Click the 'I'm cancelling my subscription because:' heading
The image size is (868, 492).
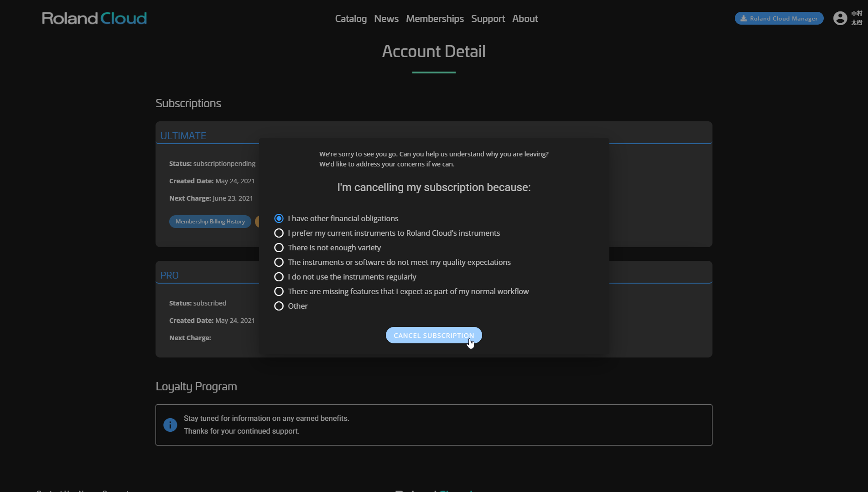tap(434, 187)
